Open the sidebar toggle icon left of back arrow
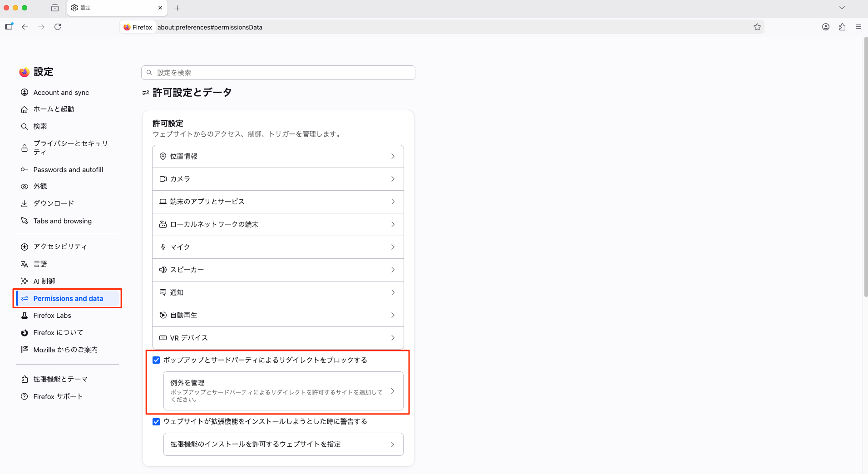The width and height of the screenshot is (868, 474). tap(9, 26)
